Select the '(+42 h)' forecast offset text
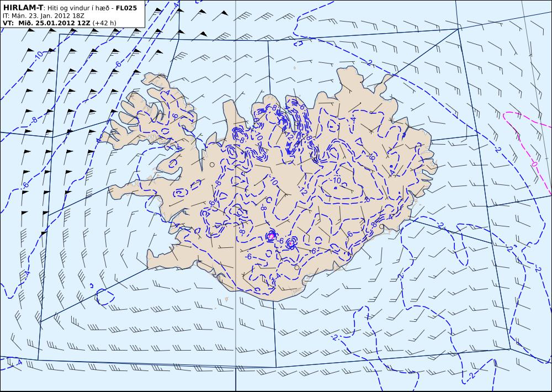552x392 pixels. tap(104, 23)
